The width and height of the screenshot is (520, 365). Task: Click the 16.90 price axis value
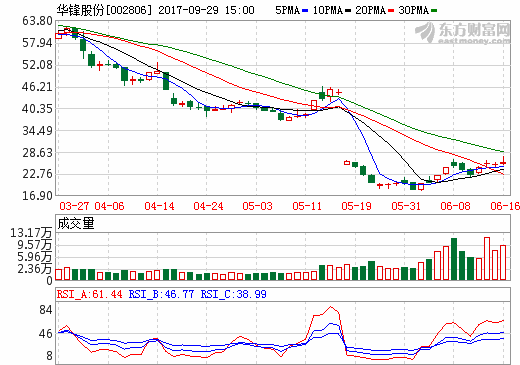point(38,196)
